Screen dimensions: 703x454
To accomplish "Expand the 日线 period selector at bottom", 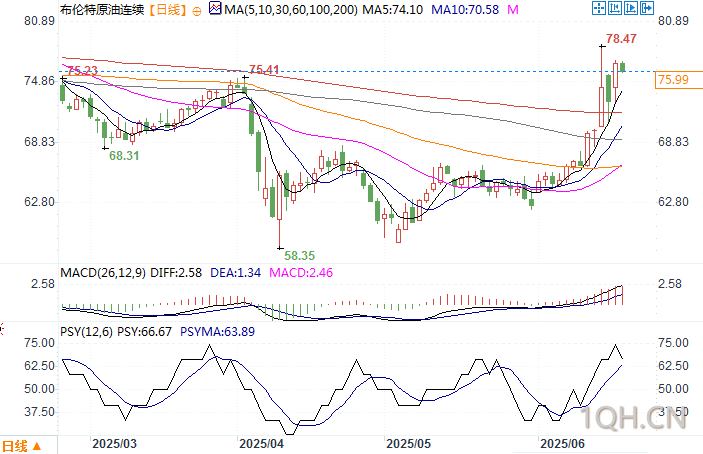I will tap(22, 446).
